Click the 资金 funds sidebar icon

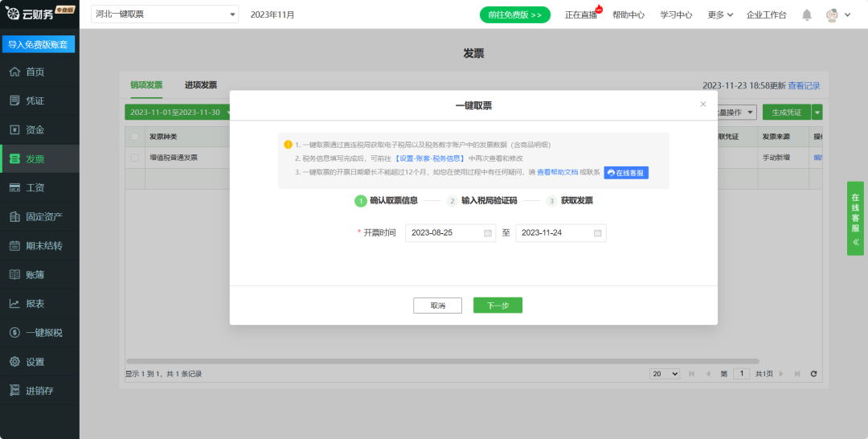[x=15, y=129]
